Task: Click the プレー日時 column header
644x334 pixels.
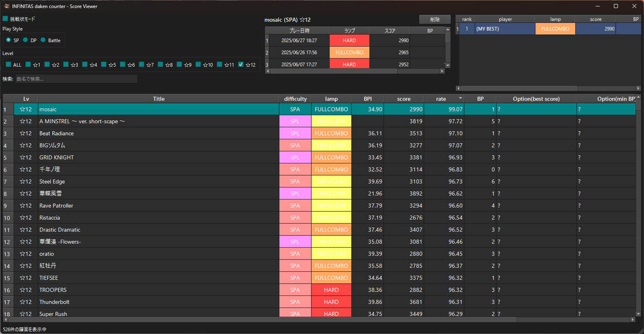Action: (299, 31)
